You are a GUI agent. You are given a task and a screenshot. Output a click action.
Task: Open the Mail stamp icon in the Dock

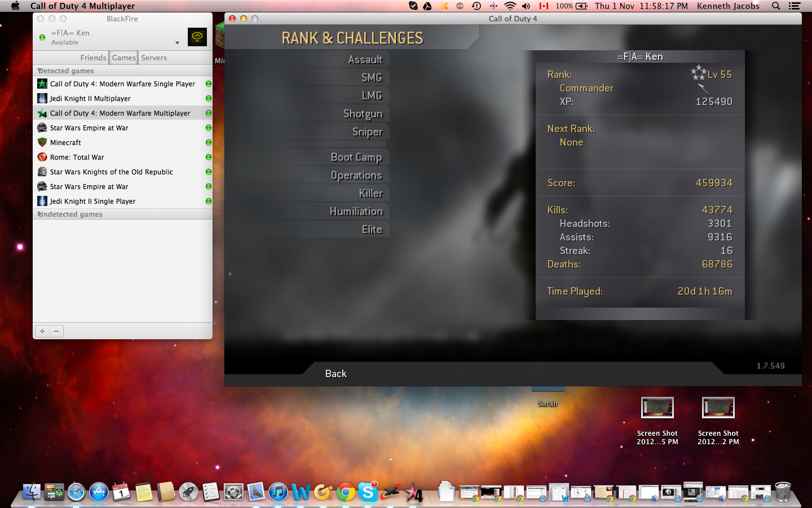pyautogui.click(x=256, y=492)
